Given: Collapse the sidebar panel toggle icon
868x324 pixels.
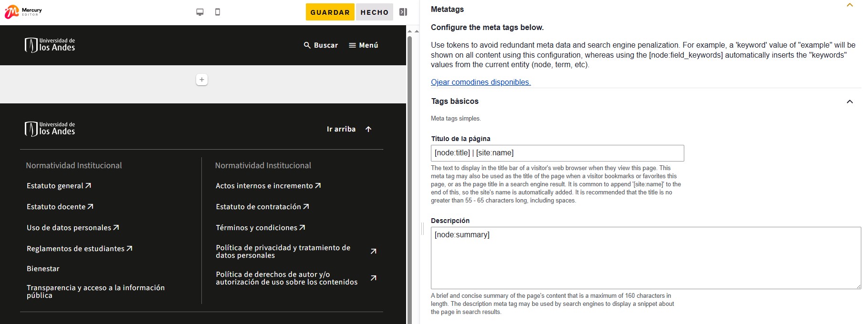Looking at the screenshot, I should (x=403, y=12).
